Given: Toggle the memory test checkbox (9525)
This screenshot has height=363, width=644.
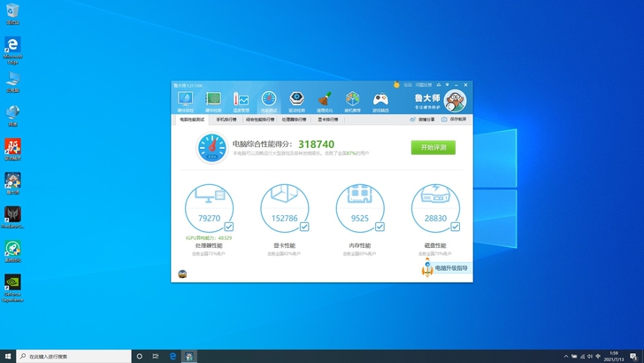Looking at the screenshot, I should coord(379,227).
